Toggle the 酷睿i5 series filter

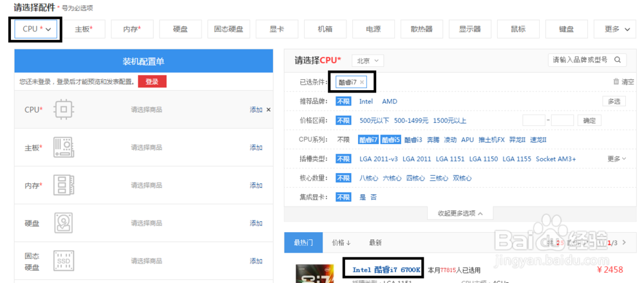coord(390,140)
